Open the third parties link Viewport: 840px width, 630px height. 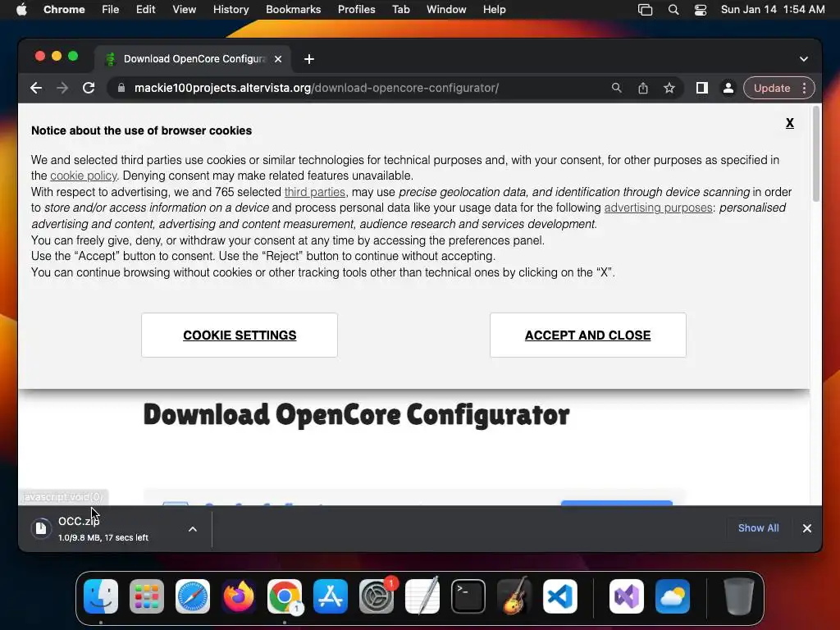314,192
